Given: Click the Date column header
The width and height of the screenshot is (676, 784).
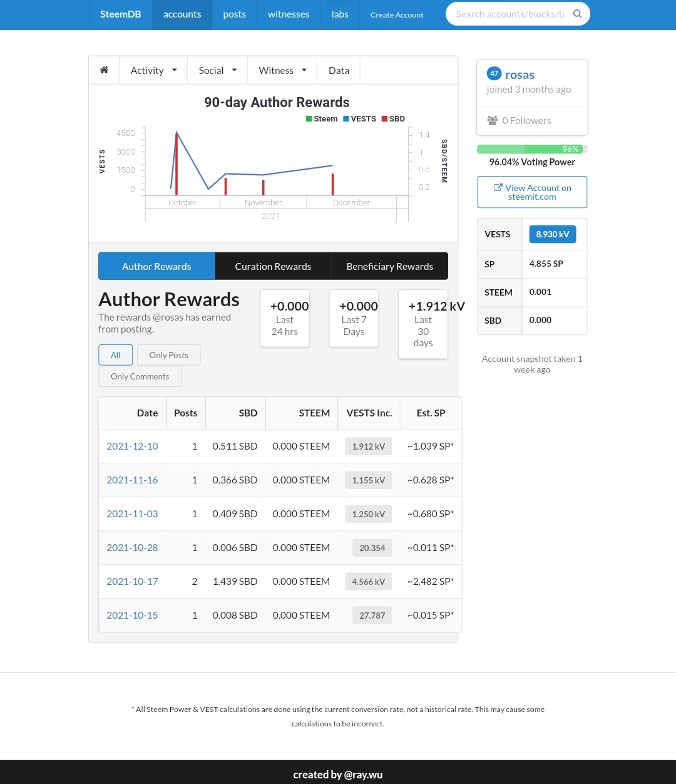Looking at the screenshot, I should pos(133,413).
